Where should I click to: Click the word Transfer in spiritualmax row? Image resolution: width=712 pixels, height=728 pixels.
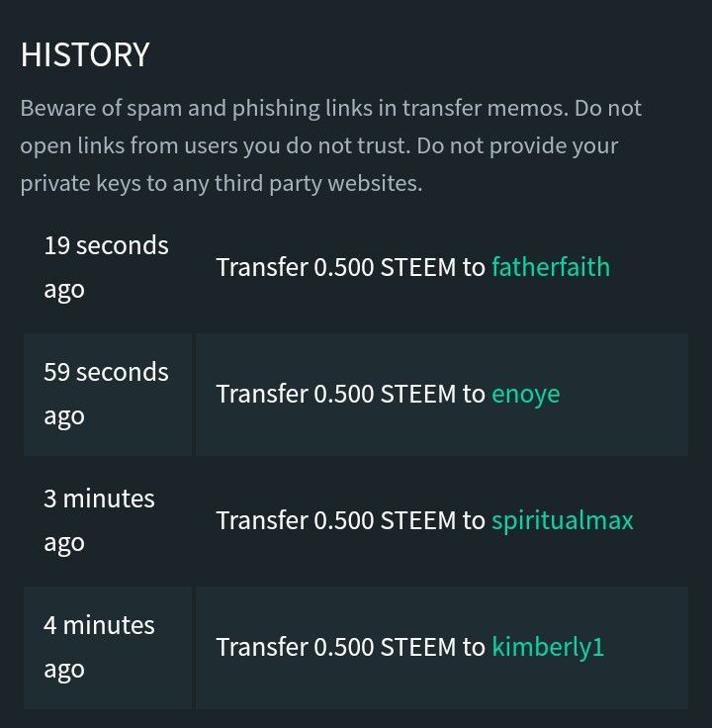(x=262, y=520)
